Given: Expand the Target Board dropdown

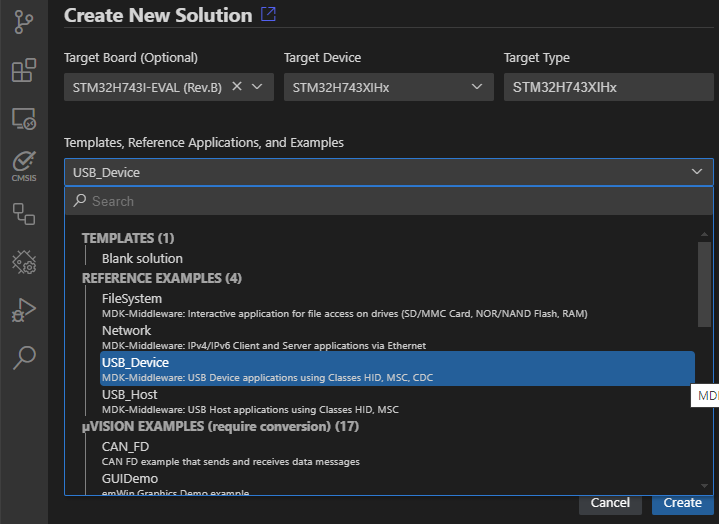Looking at the screenshot, I should (257, 87).
